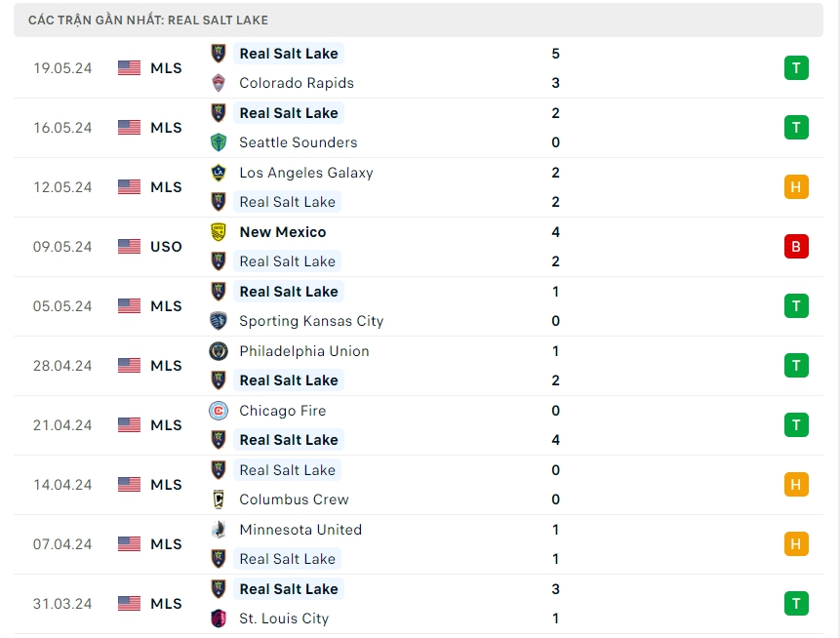Open the New Mexico team link
The height and width of the screenshot is (638, 840).
click(283, 232)
